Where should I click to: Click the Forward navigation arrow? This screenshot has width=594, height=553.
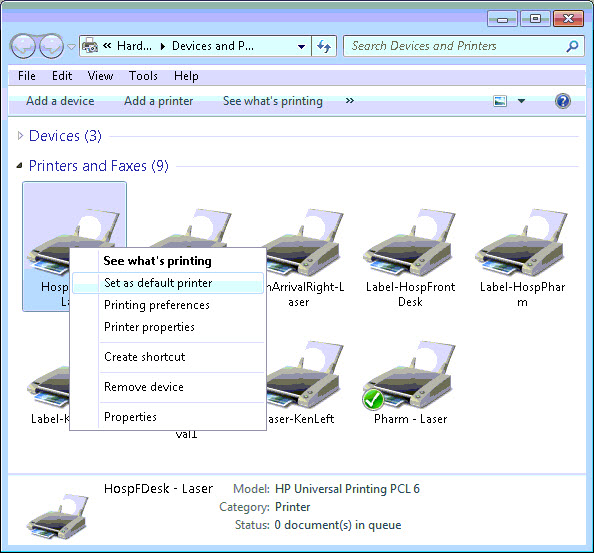52,46
